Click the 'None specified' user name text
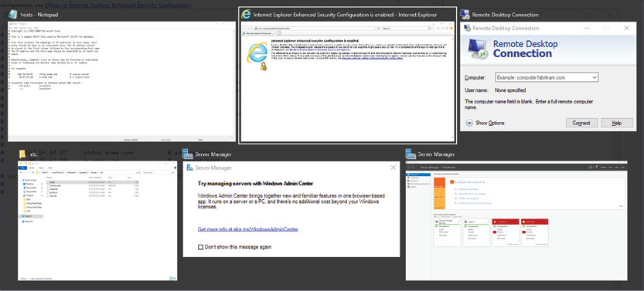Viewport: 644px width, 291px height. coord(510,90)
